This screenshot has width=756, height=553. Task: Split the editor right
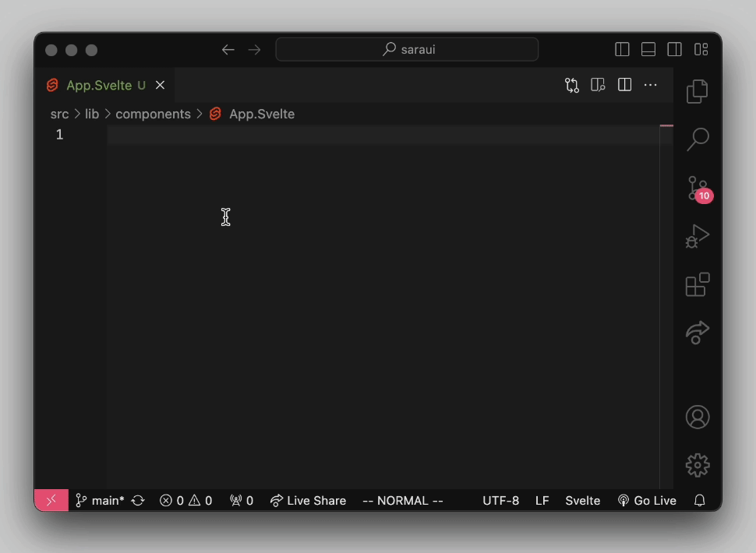click(624, 85)
